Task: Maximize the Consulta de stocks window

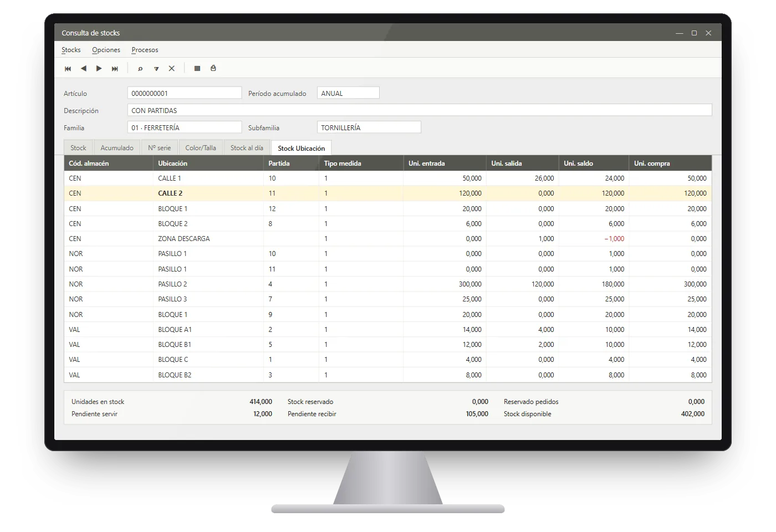Action: tap(694, 33)
